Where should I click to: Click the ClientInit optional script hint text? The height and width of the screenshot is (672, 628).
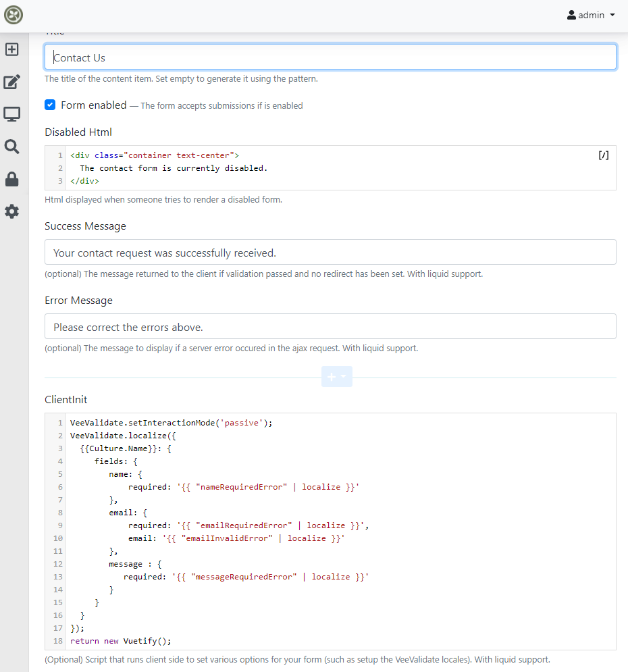pyautogui.click(x=297, y=660)
